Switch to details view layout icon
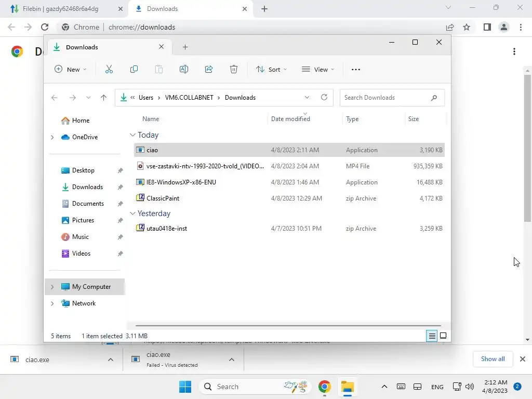 coord(432,336)
